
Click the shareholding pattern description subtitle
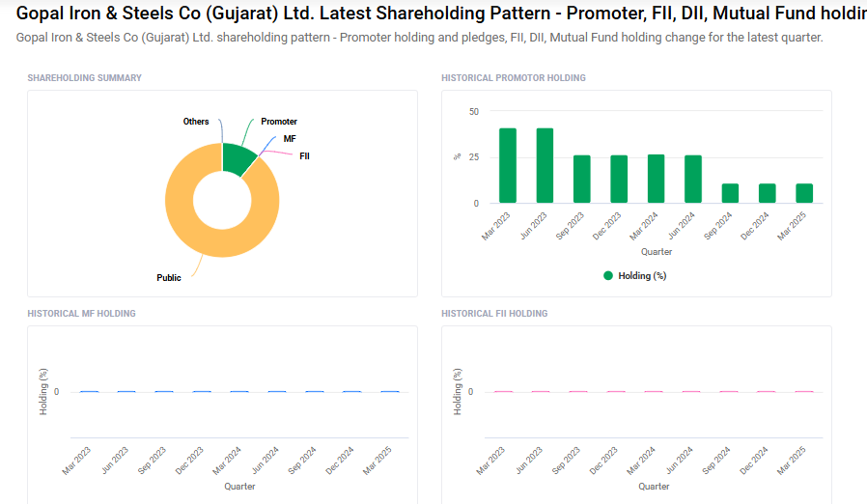(x=419, y=38)
